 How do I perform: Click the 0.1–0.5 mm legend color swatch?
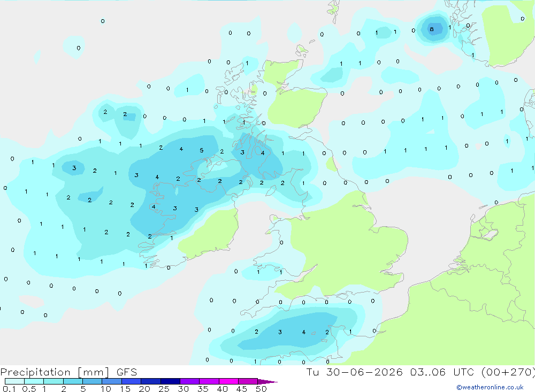tap(14, 381)
